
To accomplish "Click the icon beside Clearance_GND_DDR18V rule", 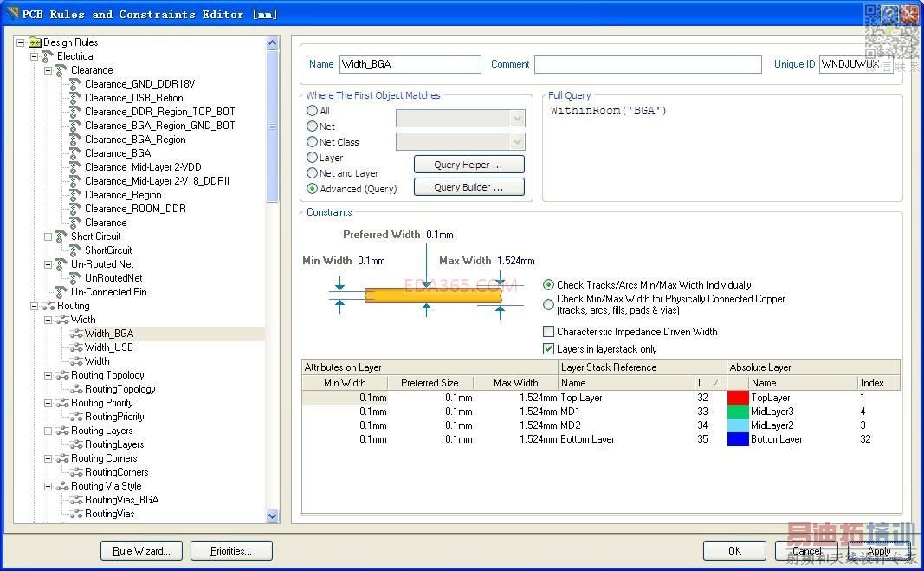I will [75, 84].
